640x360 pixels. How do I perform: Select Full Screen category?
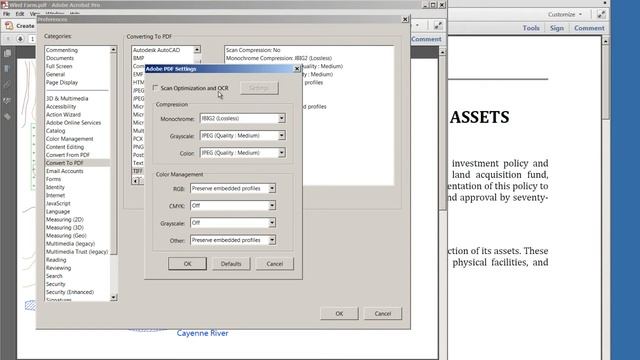(59, 66)
